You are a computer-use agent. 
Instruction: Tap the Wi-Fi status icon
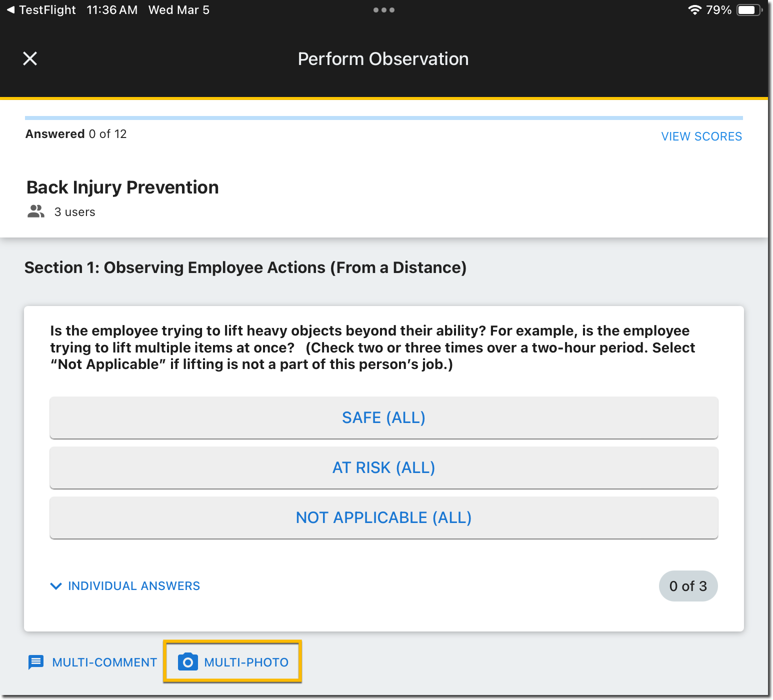coord(694,10)
